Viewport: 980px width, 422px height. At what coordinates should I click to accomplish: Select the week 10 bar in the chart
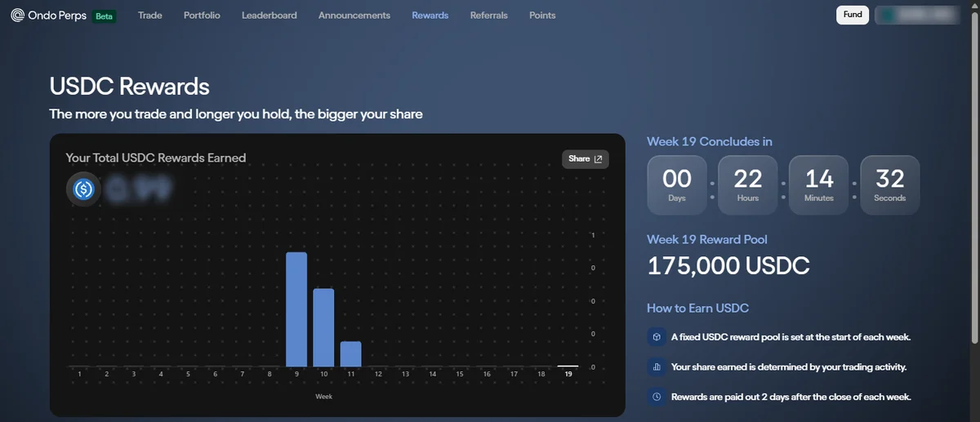pyautogui.click(x=324, y=327)
